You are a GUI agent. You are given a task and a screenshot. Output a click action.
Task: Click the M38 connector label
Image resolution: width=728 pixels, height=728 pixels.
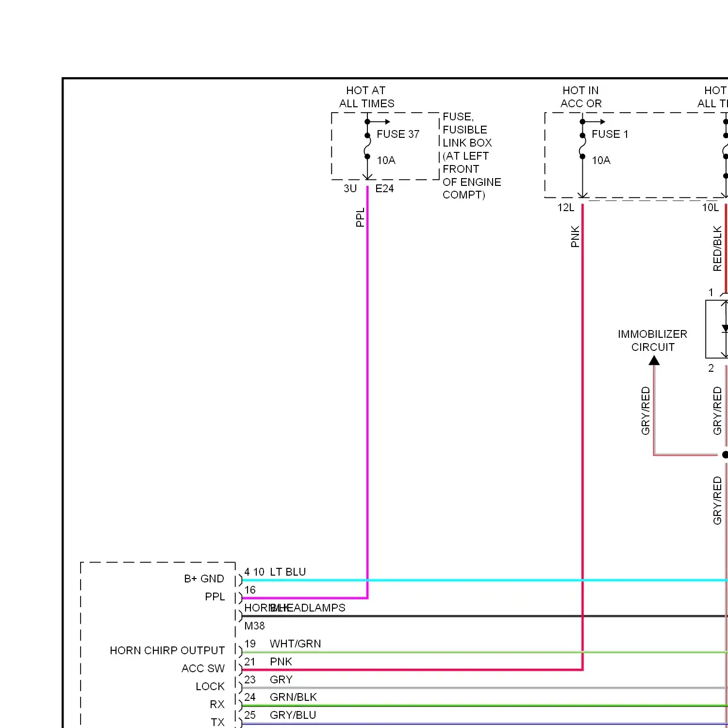click(254, 626)
